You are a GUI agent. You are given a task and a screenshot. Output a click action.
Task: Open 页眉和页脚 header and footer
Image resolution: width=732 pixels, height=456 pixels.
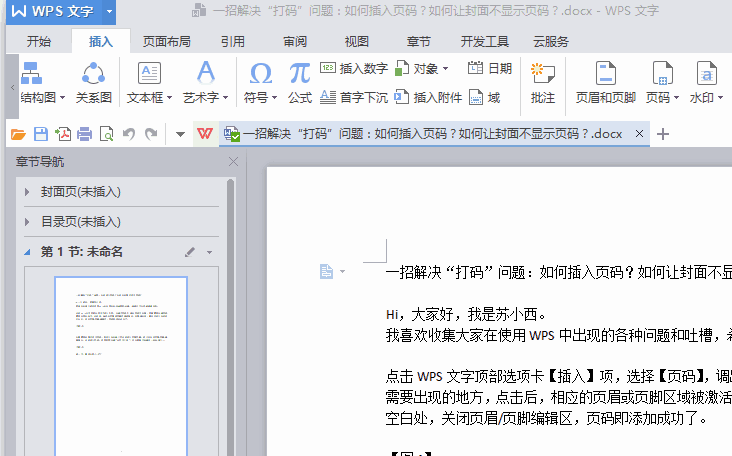click(x=605, y=82)
